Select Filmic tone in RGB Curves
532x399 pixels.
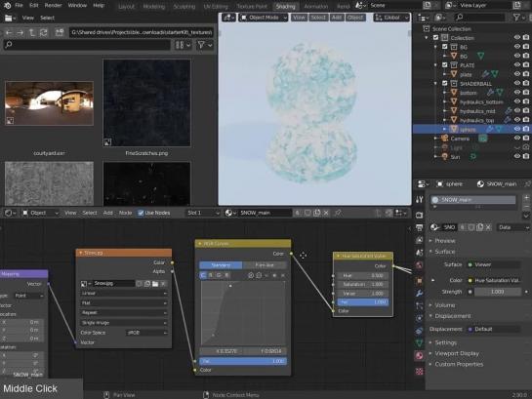click(x=265, y=265)
